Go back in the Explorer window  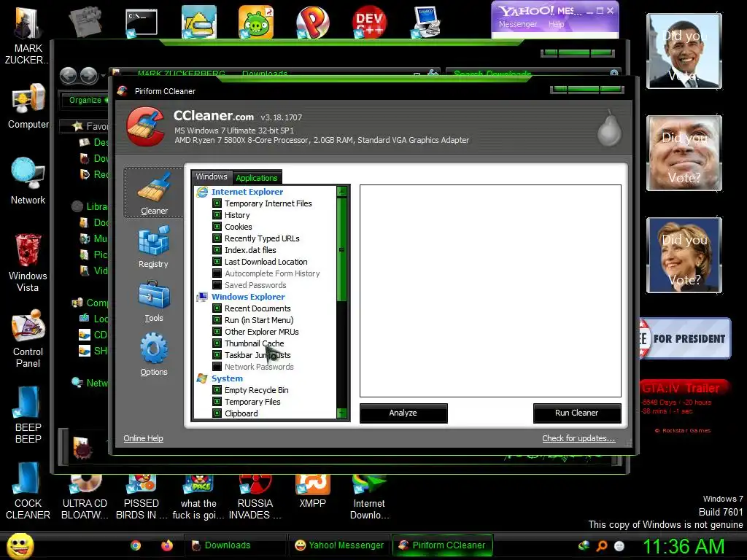(x=69, y=75)
